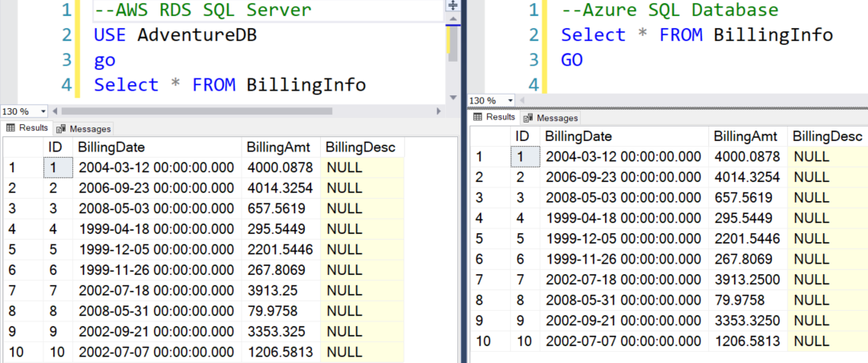Select row header 8 in Azure results grid
868x363 pixels.
(x=490, y=300)
